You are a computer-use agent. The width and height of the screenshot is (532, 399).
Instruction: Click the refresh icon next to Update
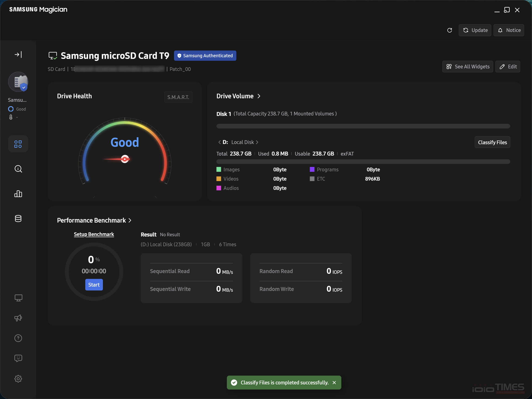pos(450,30)
